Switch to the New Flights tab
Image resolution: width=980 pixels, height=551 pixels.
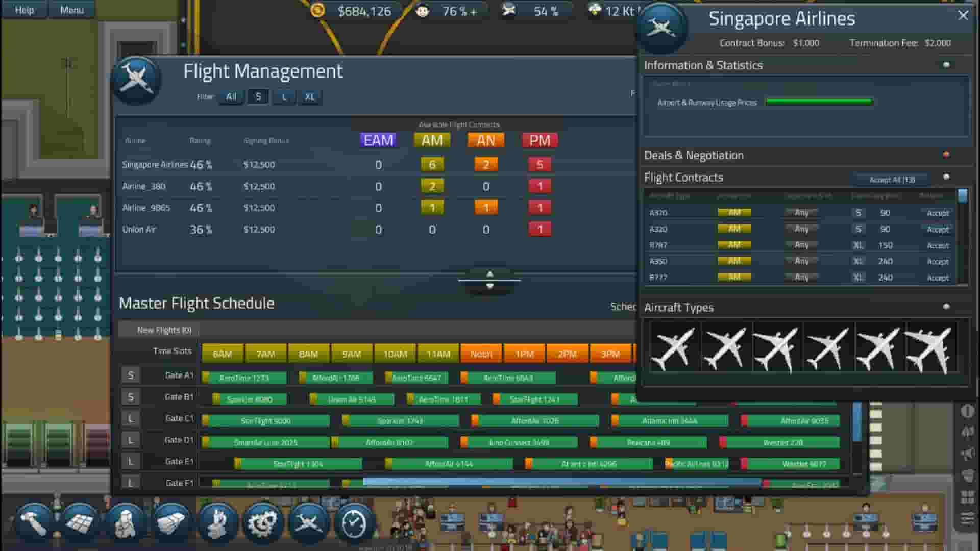tap(162, 329)
